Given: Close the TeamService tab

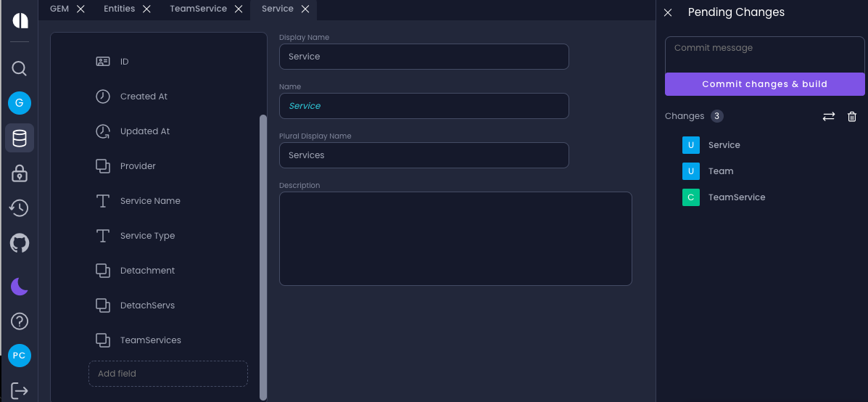Looking at the screenshot, I should [239, 9].
